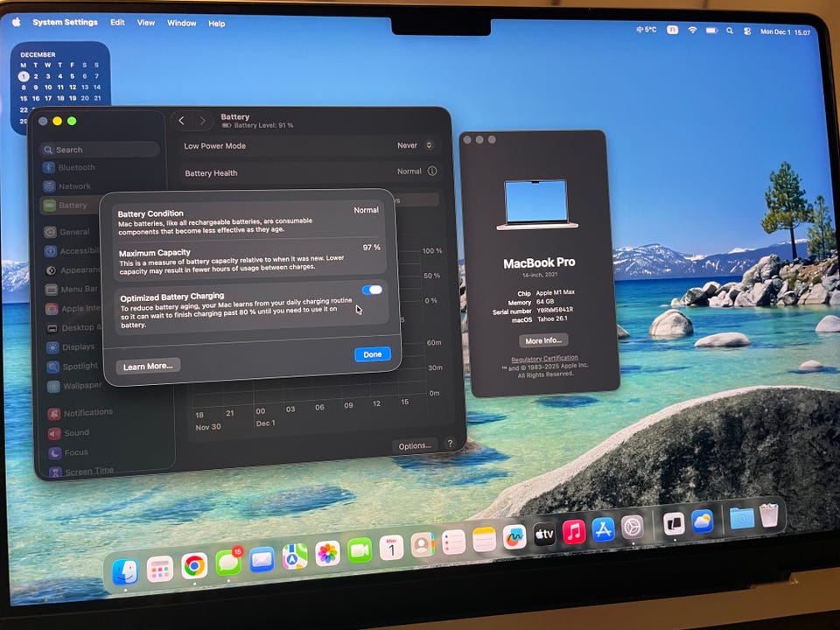Click the Learn More... button

point(148,367)
